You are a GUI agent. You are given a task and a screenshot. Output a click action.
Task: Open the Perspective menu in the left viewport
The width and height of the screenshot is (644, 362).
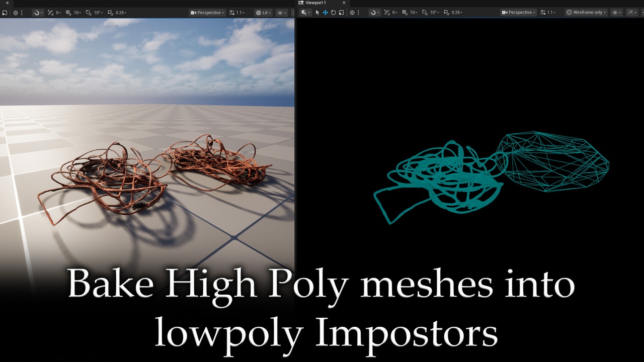point(208,13)
